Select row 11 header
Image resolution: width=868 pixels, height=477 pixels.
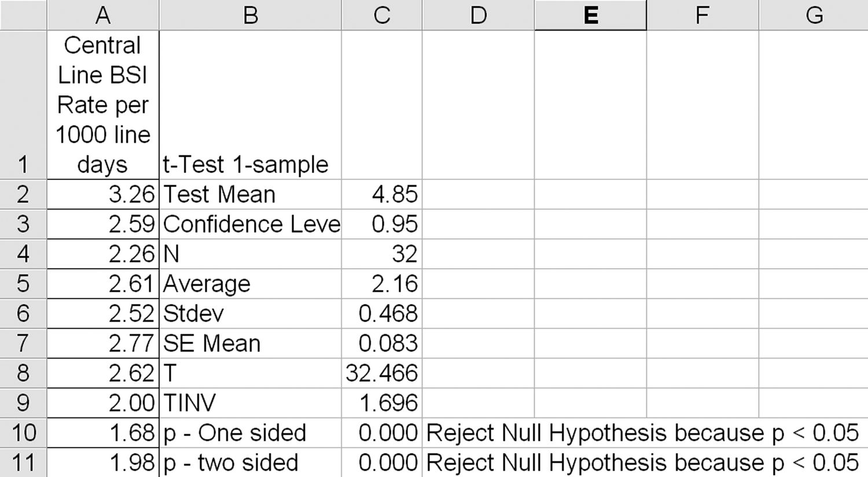tap(23, 463)
